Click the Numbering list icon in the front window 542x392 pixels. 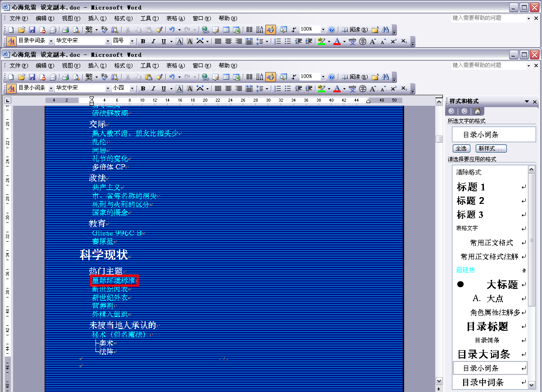[x=278, y=89]
